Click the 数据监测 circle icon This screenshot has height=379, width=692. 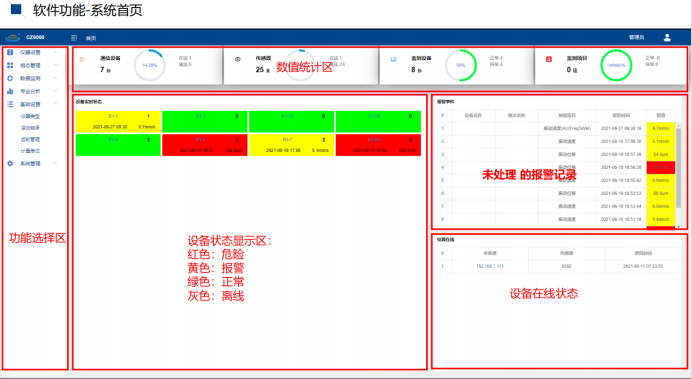pos(10,78)
